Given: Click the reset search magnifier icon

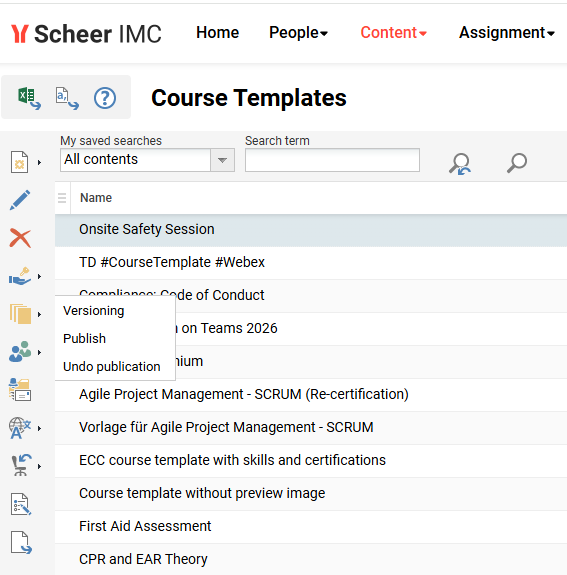Looking at the screenshot, I should point(460,163).
